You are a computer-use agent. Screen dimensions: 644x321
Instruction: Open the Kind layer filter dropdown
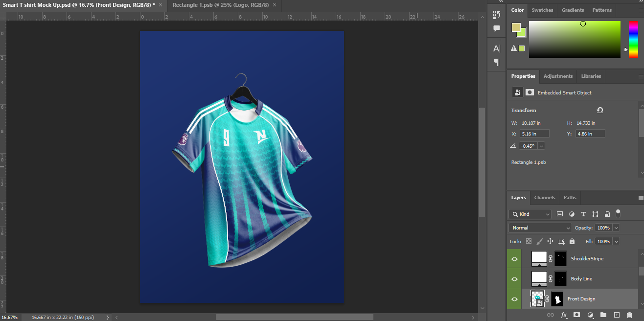[x=530, y=214]
